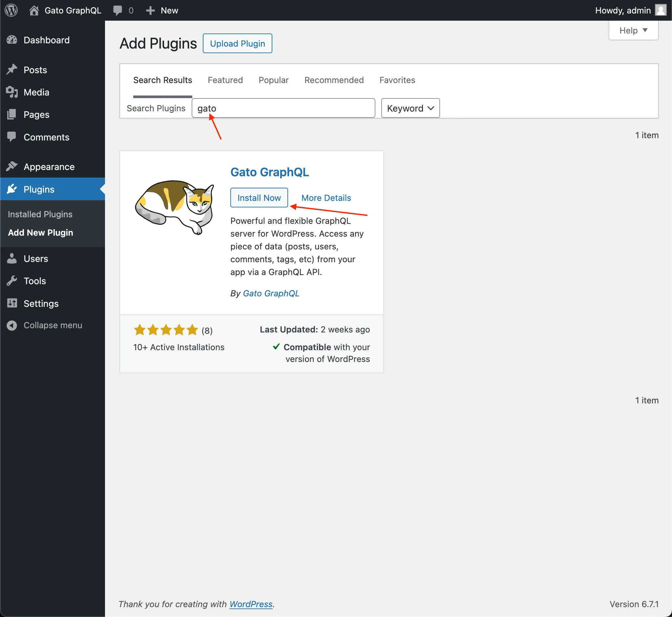Select the Pages icon
Screen dimensions: 672x617
[12, 115]
